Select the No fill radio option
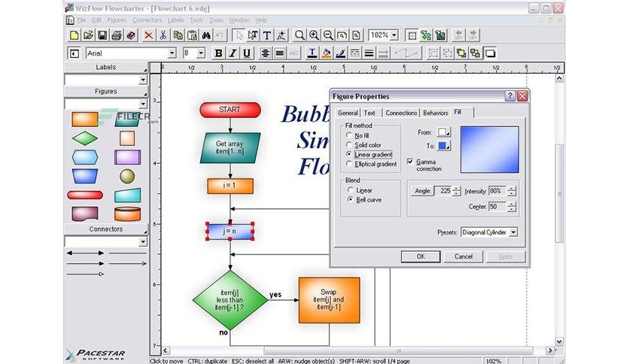The image size is (629, 364). point(349,135)
